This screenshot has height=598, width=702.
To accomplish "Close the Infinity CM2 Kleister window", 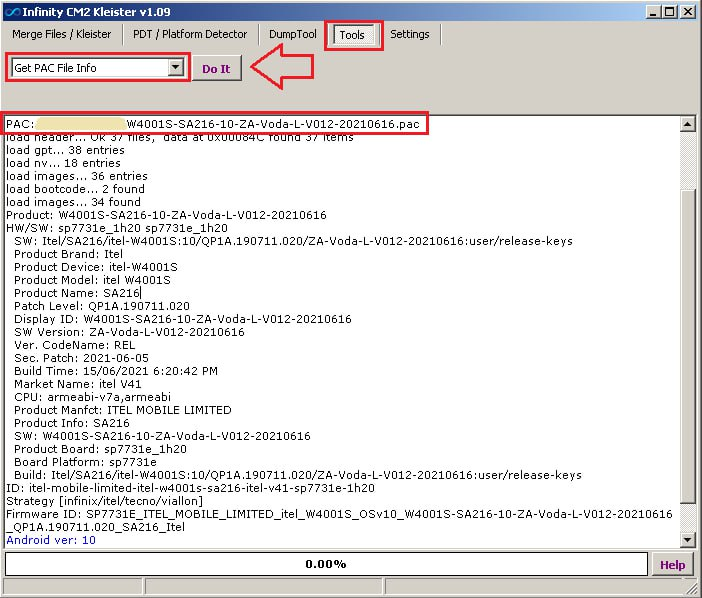I will pyautogui.click(x=687, y=11).
